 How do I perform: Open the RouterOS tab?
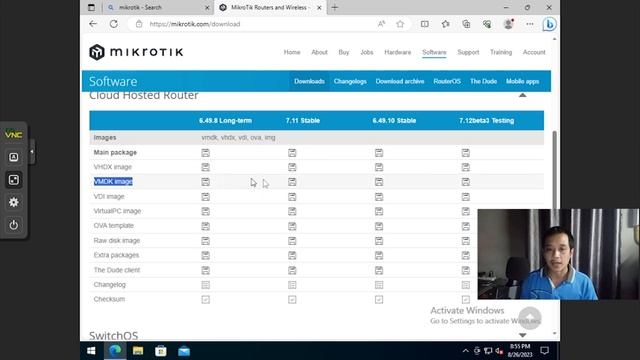[447, 81]
